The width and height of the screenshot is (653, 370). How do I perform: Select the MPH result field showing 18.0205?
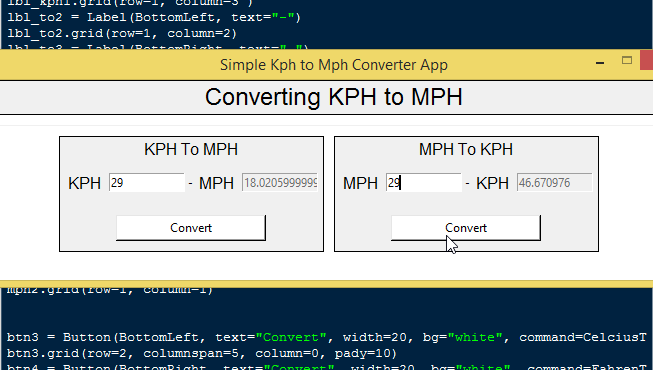(x=280, y=182)
